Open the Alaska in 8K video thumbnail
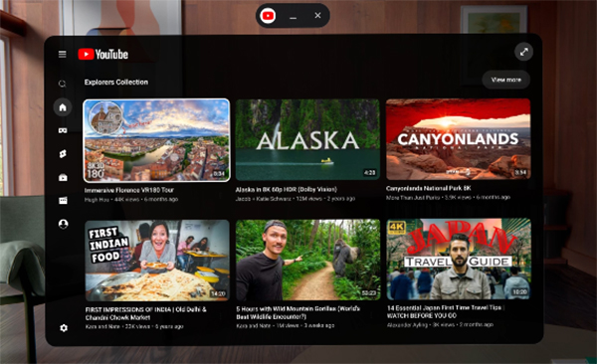 coord(307,140)
